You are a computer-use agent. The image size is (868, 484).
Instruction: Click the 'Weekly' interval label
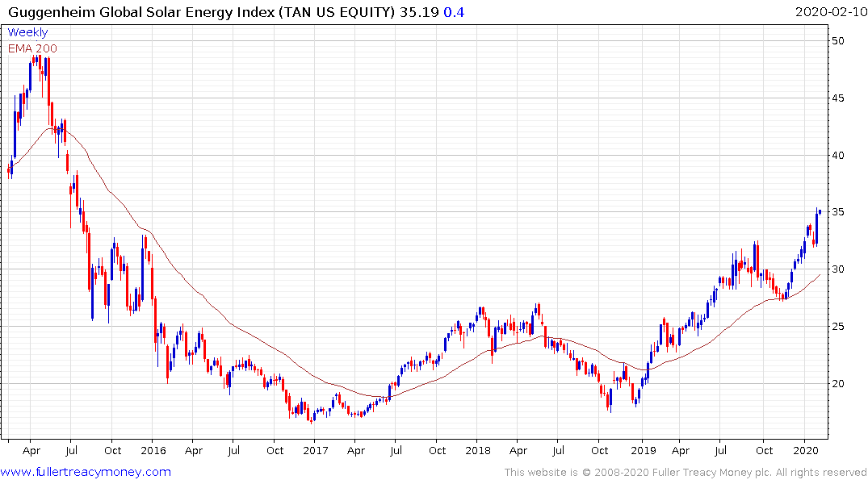coord(27,32)
